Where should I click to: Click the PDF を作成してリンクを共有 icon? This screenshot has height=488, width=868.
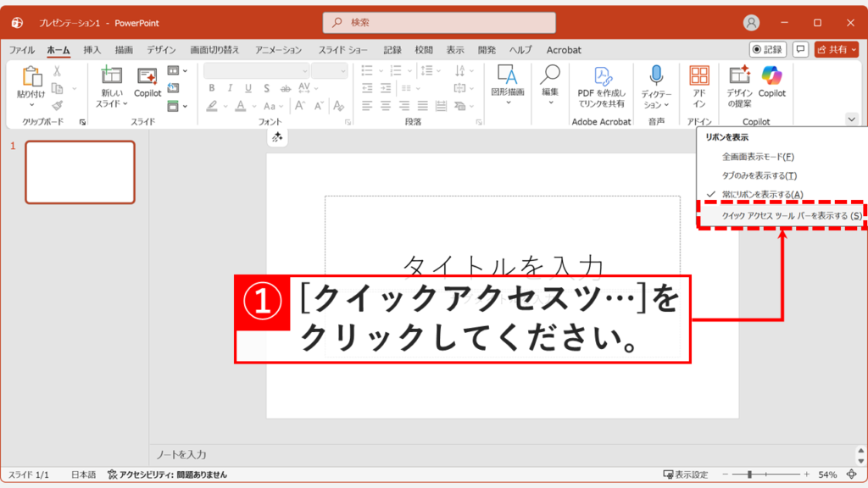(602, 76)
